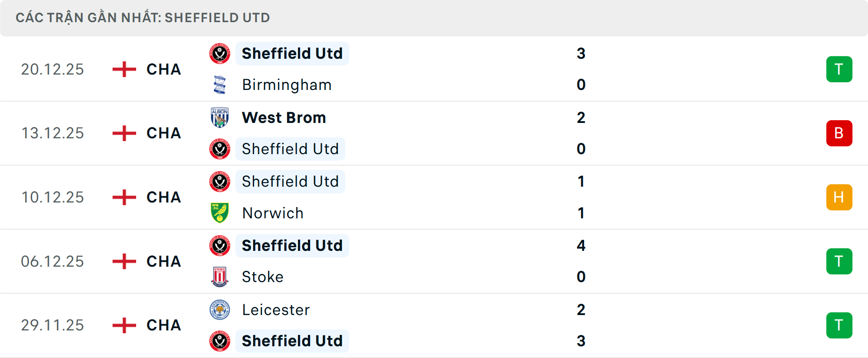Expand details for the Leicester vs Sheffield match
The image size is (868, 358).
(434, 325)
